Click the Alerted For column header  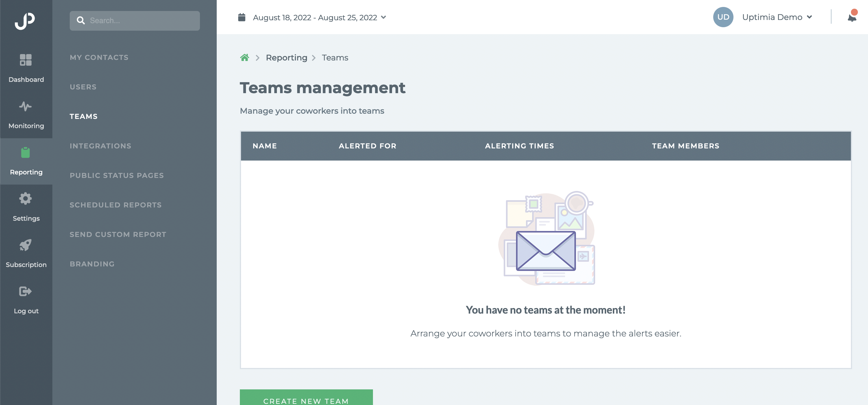pos(368,146)
